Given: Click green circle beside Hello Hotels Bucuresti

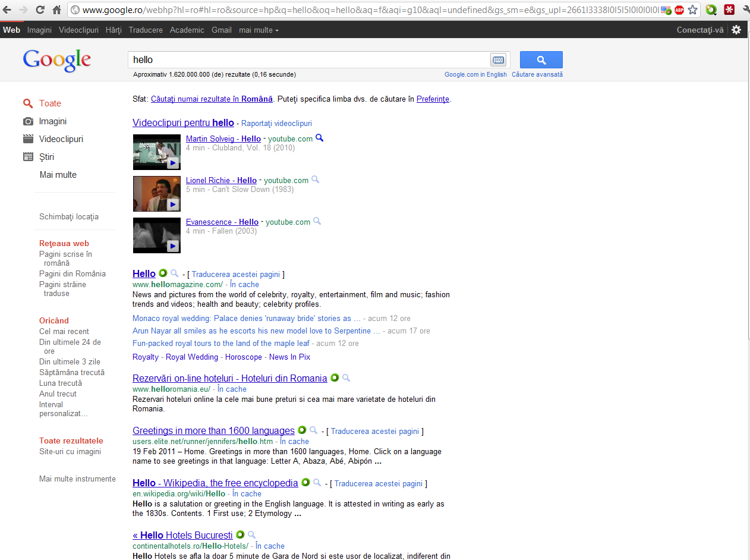Looking at the screenshot, I should coord(240,534).
